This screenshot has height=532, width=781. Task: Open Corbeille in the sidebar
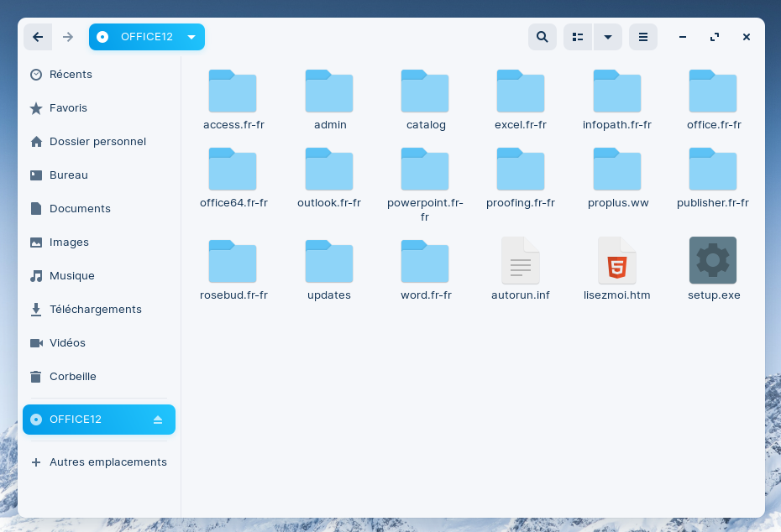coord(99,377)
